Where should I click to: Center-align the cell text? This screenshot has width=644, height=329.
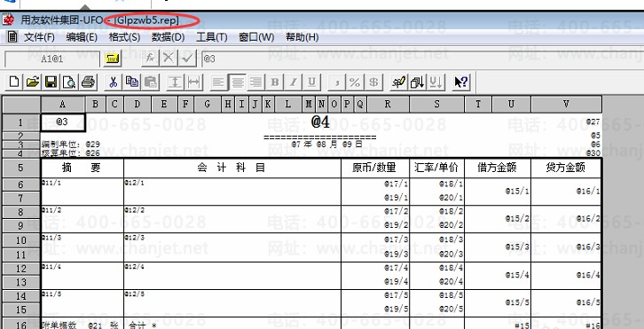pyautogui.click(x=238, y=82)
